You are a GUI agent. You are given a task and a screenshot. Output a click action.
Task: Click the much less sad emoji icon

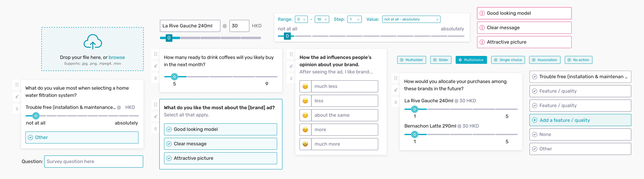[305, 86]
